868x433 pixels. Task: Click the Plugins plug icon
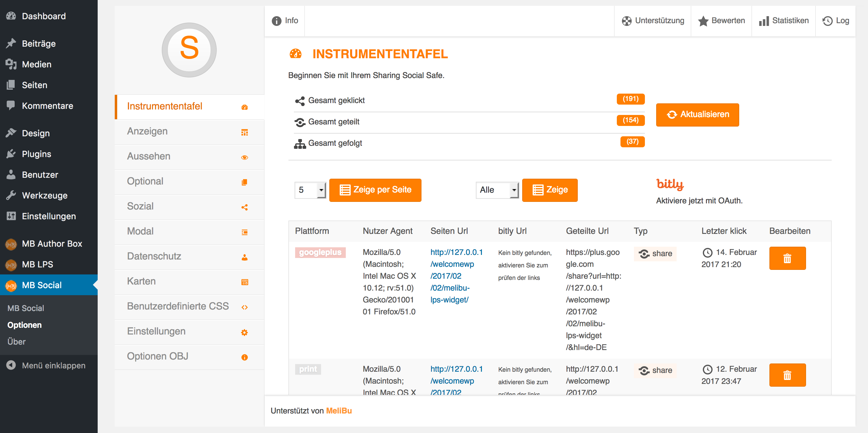pyautogui.click(x=11, y=154)
